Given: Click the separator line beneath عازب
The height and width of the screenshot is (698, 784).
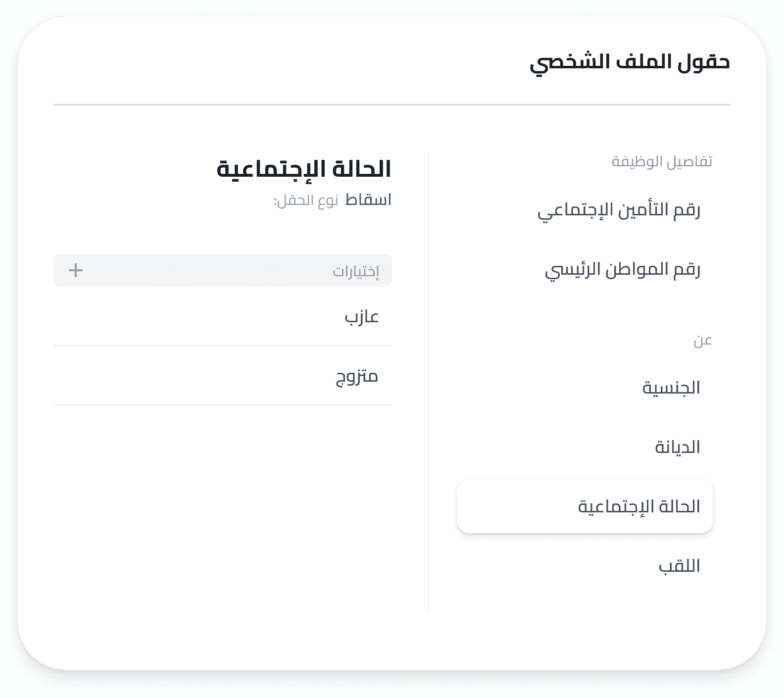Looking at the screenshot, I should click(223, 346).
